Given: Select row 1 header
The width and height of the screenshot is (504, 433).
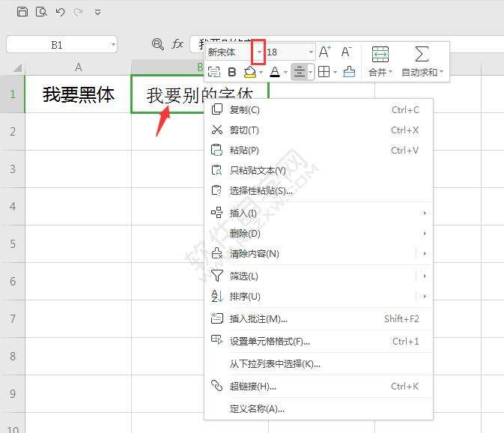Looking at the screenshot, I should tap(12, 94).
